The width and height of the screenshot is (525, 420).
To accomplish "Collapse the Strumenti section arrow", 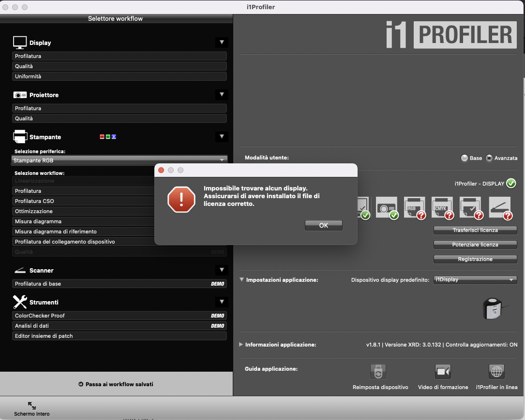I will point(222,302).
